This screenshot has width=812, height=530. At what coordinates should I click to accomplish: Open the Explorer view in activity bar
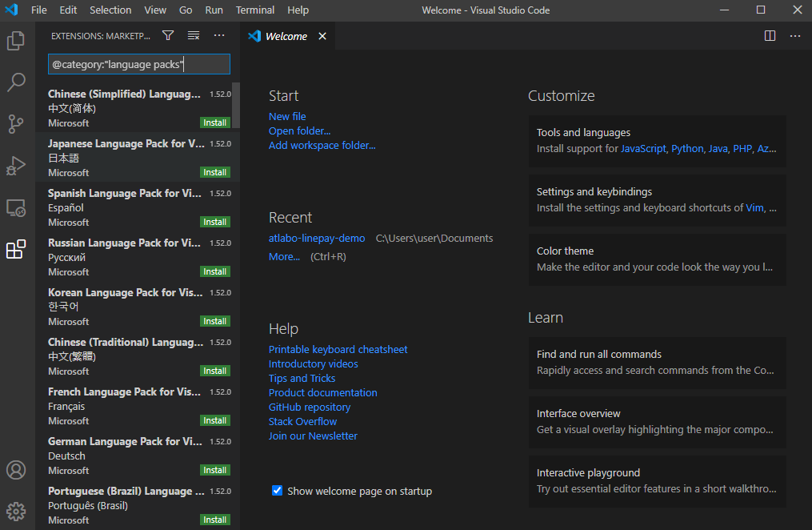pos(16,40)
